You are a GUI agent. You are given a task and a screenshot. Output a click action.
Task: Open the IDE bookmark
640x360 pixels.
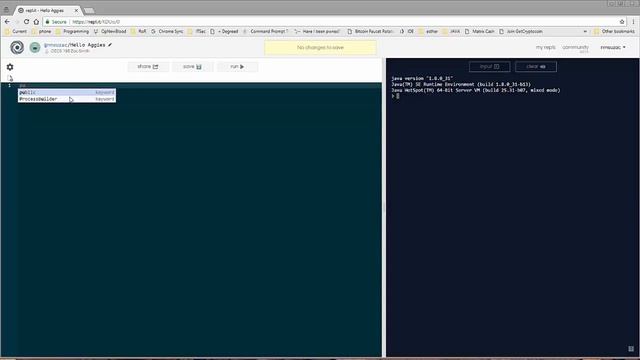[x=407, y=31]
